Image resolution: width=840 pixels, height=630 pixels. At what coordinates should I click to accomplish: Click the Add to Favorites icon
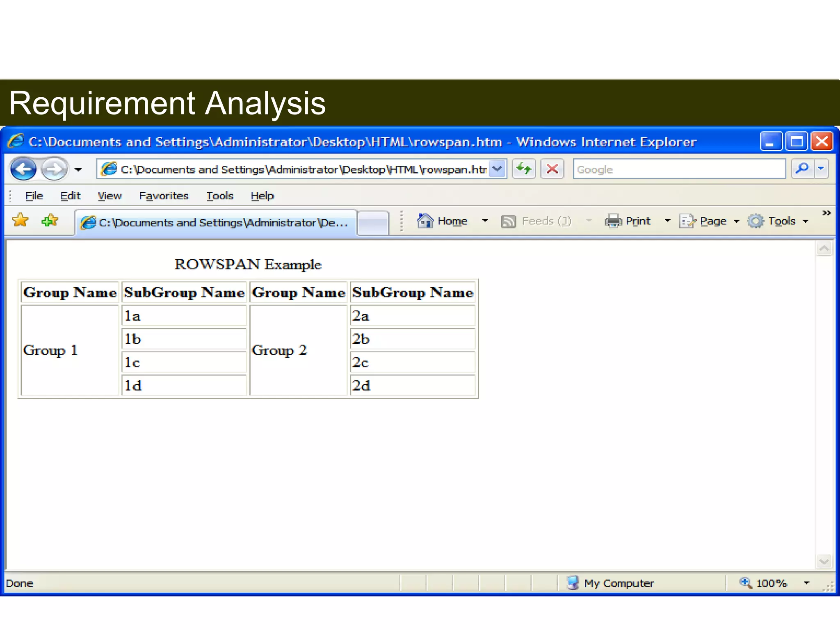pos(50,221)
